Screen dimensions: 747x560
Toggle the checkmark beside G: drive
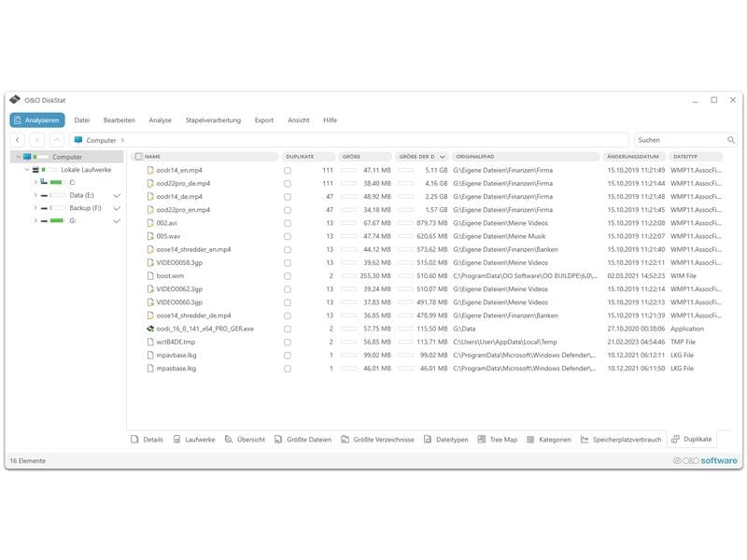click(x=117, y=221)
